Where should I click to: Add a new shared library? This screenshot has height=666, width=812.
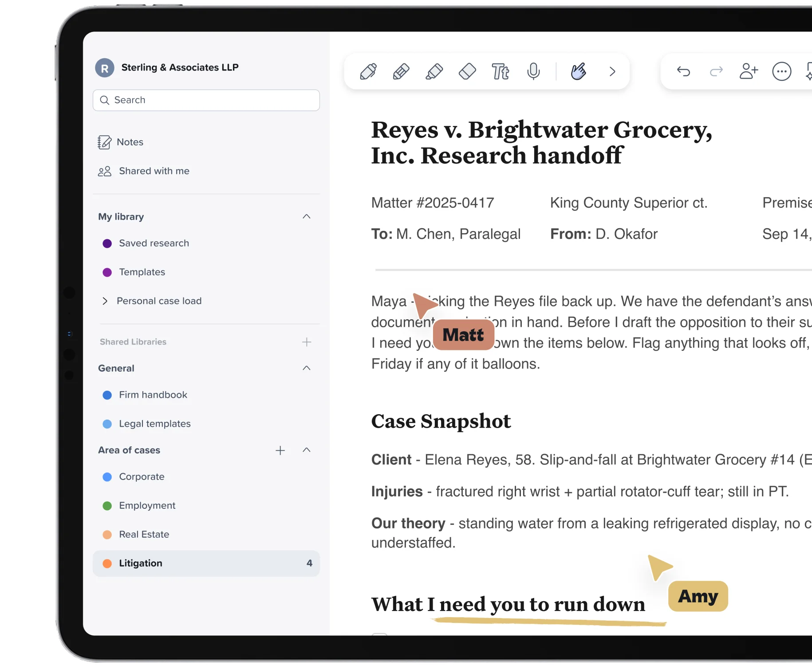(x=307, y=342)
